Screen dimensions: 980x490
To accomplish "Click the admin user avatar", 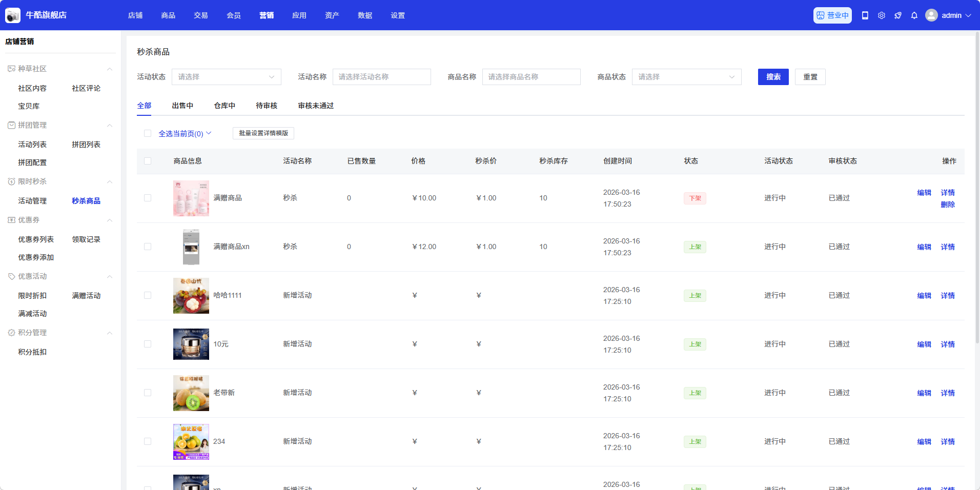I will pyautogui.click(x=931, y=15).
